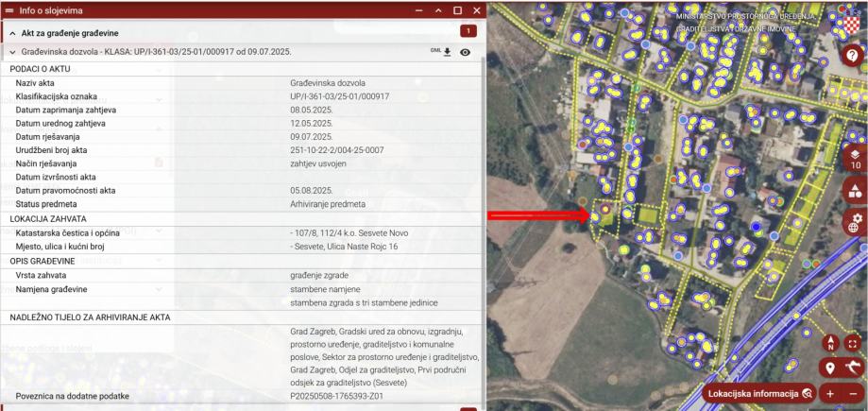Click the PODACI O AKTU section header
The width and height of the screenshot is (868, 411).
[41, 69]
